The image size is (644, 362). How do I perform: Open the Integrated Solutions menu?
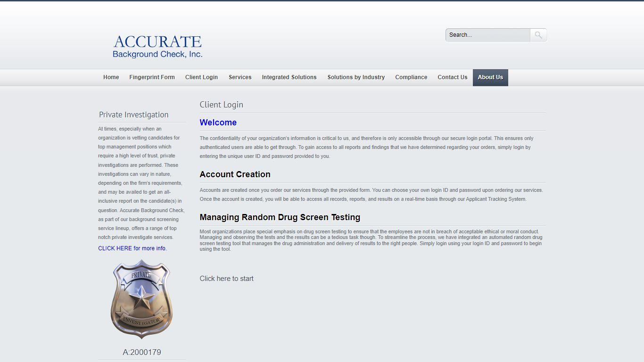pos(289,77)
